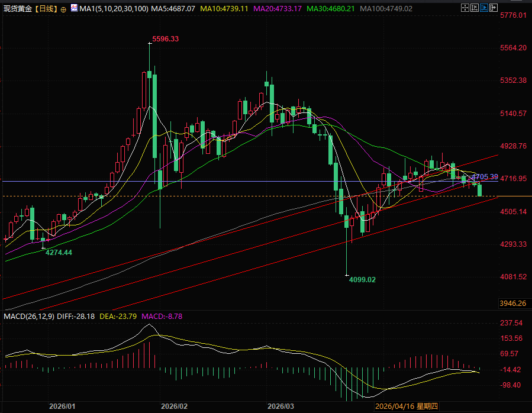The height and width of the screenshot is (413, 532).
Task: Select the yellow MA10:4739.11 readout
Action: (x=224, y=9)
